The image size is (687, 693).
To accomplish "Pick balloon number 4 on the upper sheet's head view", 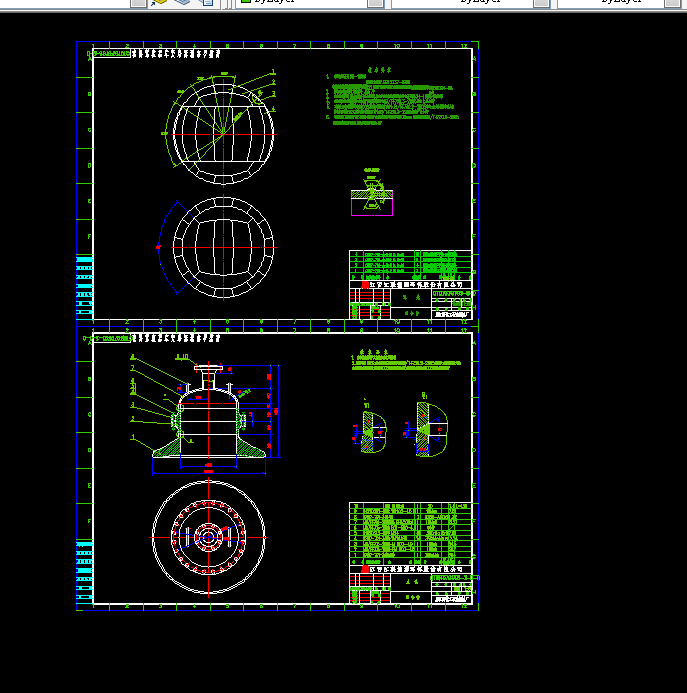I will tap(273, 109).
